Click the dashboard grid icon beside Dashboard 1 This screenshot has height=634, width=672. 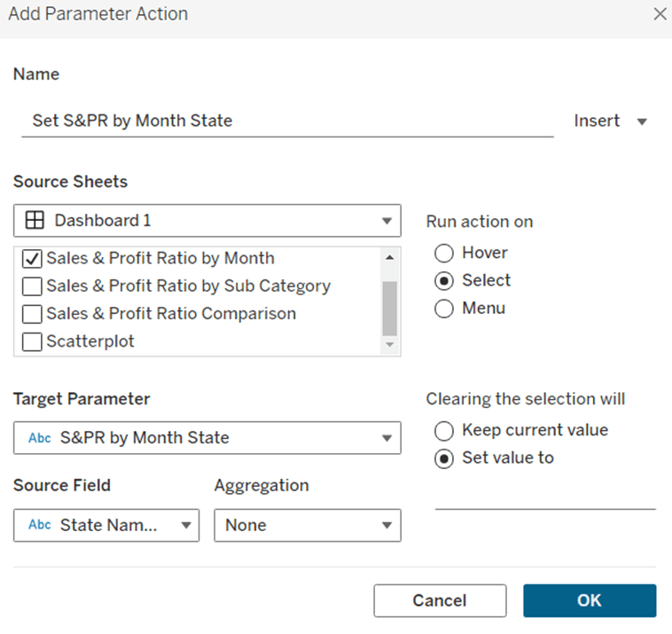coord(35,221)
